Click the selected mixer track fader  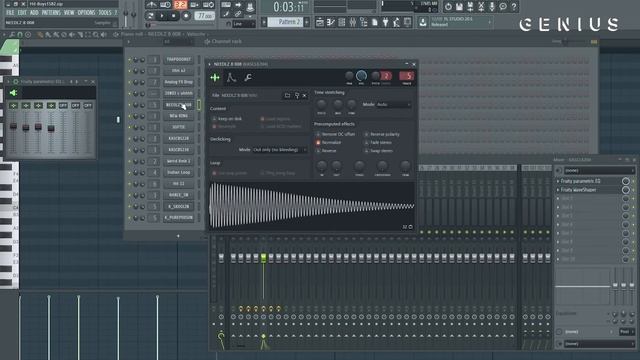(264, 258)
